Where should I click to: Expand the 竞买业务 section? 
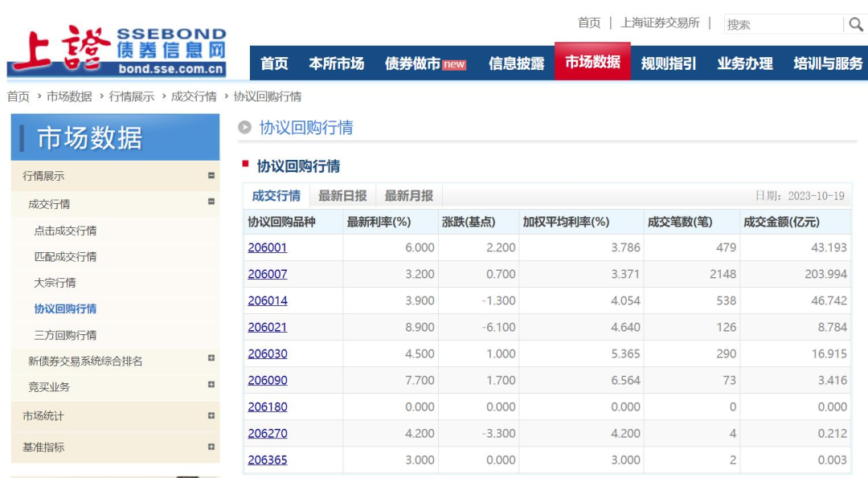pyautogui.click(x=211, y=385)
